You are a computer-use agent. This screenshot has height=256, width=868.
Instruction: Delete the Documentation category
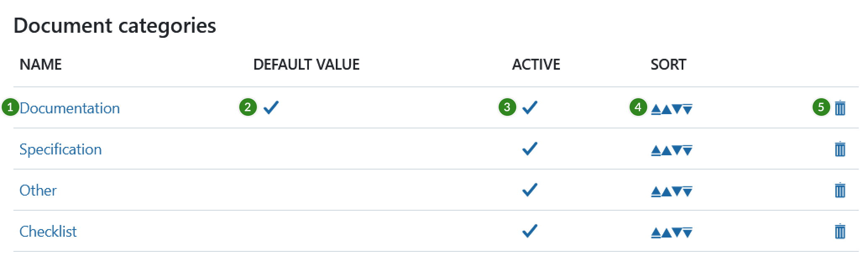[x=840, y=108]
